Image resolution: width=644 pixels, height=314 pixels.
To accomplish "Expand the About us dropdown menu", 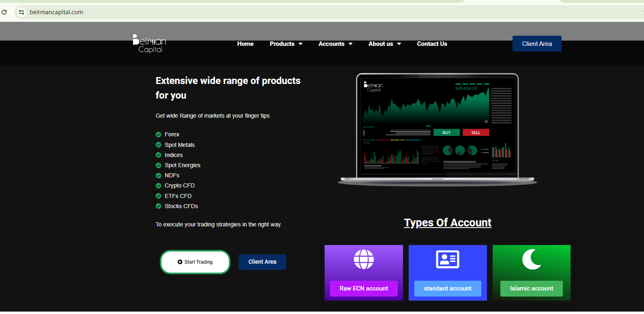I will point(385,44).
